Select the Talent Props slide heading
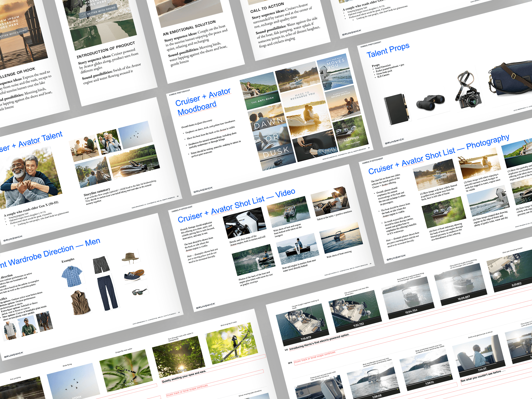 (388, 50)
